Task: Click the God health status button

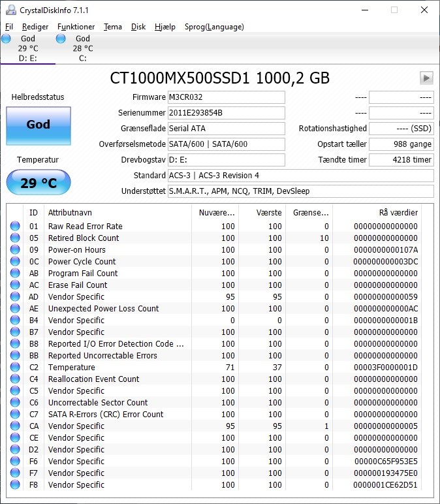Action: [x=39, y=126]
